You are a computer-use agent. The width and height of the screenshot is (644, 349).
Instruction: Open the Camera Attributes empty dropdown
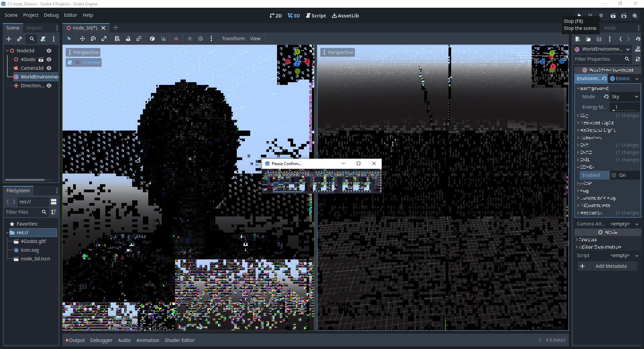click(x=624, y=224)
